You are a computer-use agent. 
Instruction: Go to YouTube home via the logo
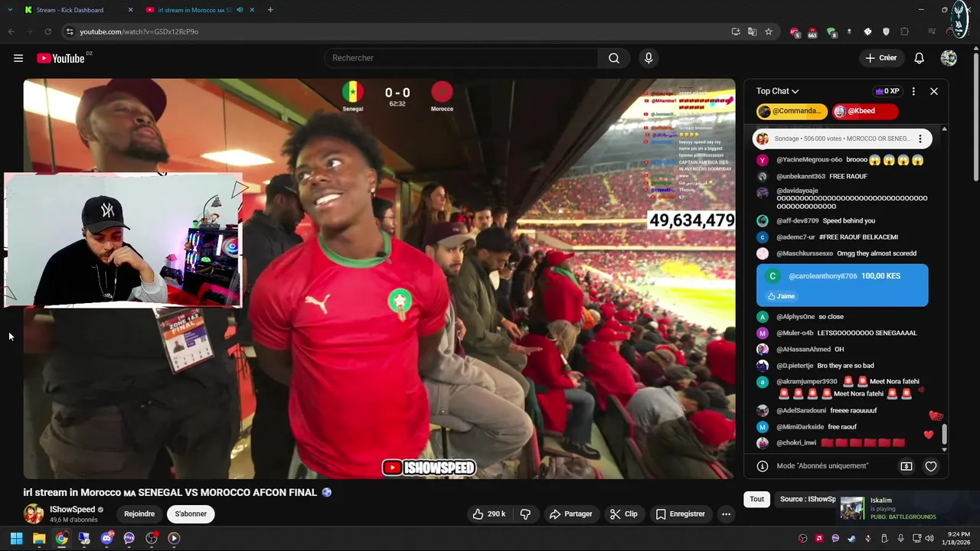click(60, 58)
